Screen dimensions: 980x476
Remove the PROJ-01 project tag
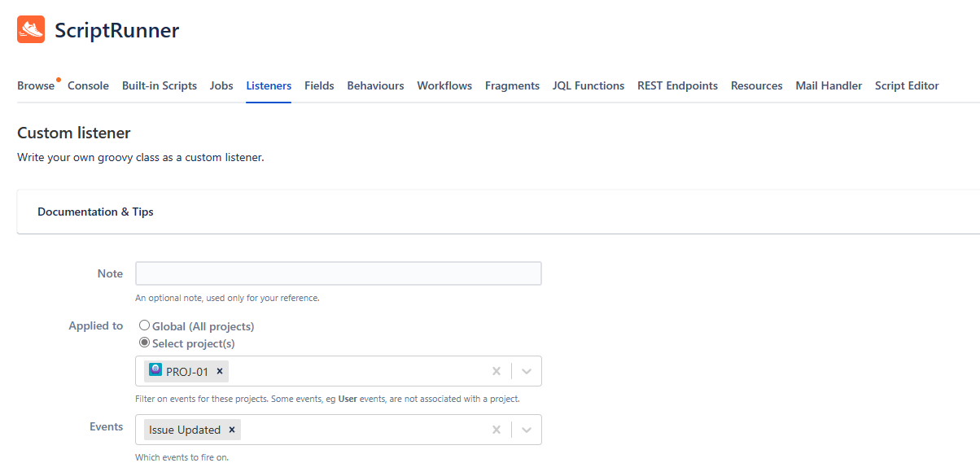click(219, 371)
